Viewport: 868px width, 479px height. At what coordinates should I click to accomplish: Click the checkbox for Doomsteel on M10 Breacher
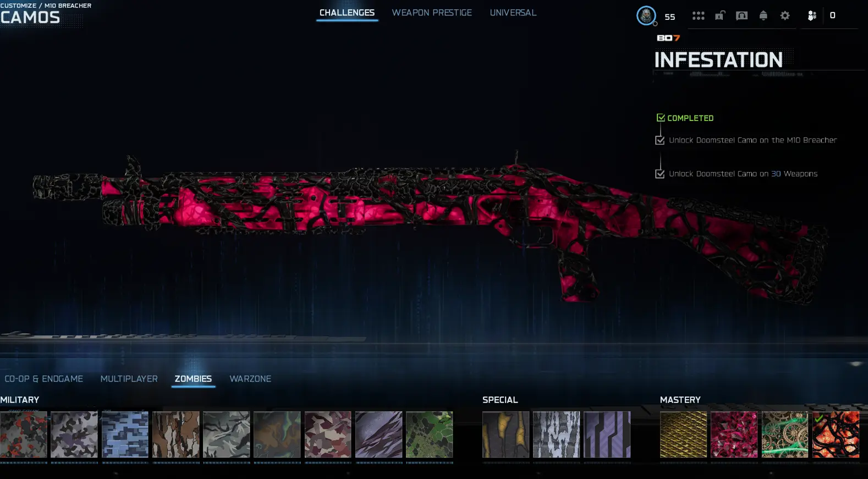pos(660,140)
